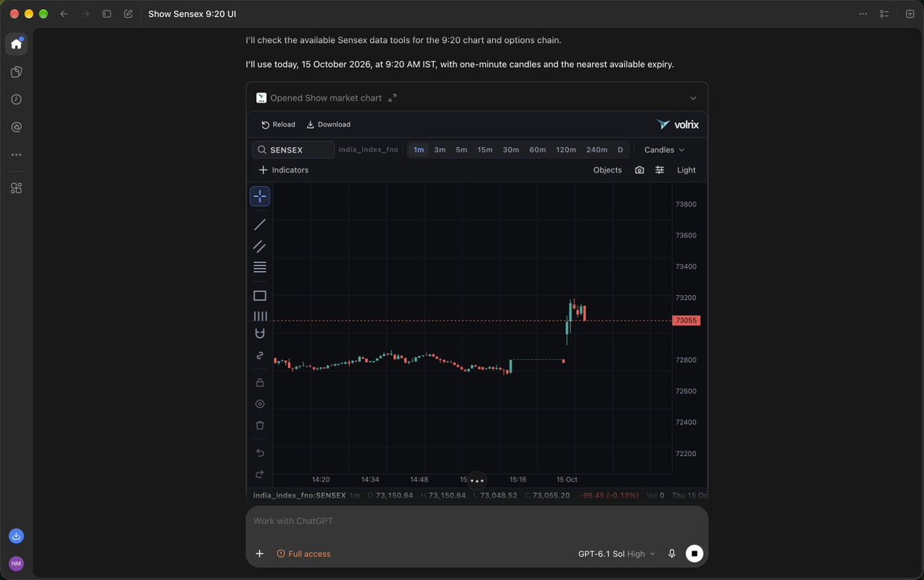Select the 120m timeframe
This screenshot has width=924, height=580.
[x=566, y=150]
